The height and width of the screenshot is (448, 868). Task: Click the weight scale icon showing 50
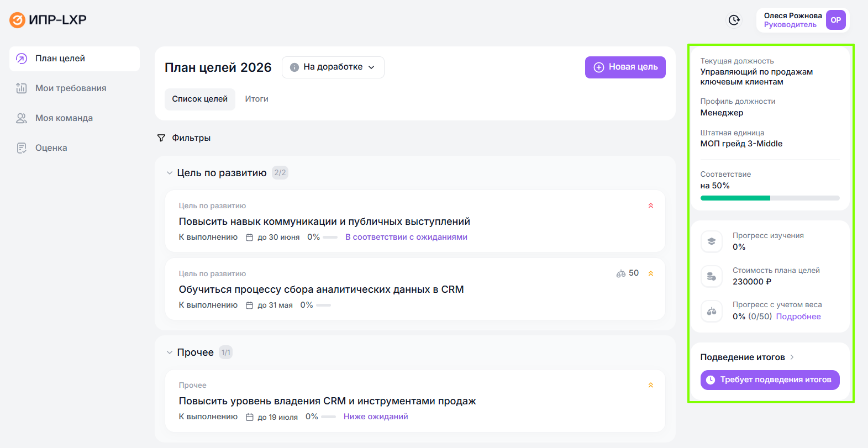point(621,273)
